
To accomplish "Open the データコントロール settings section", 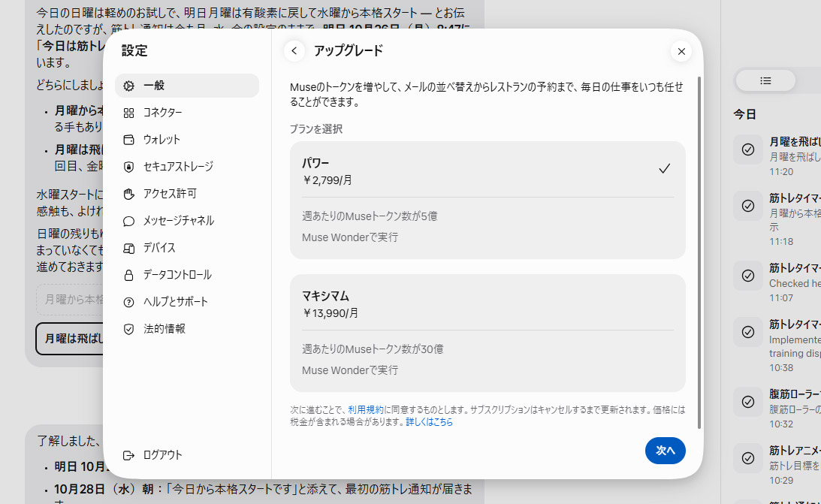I will (x=187, y=275).
